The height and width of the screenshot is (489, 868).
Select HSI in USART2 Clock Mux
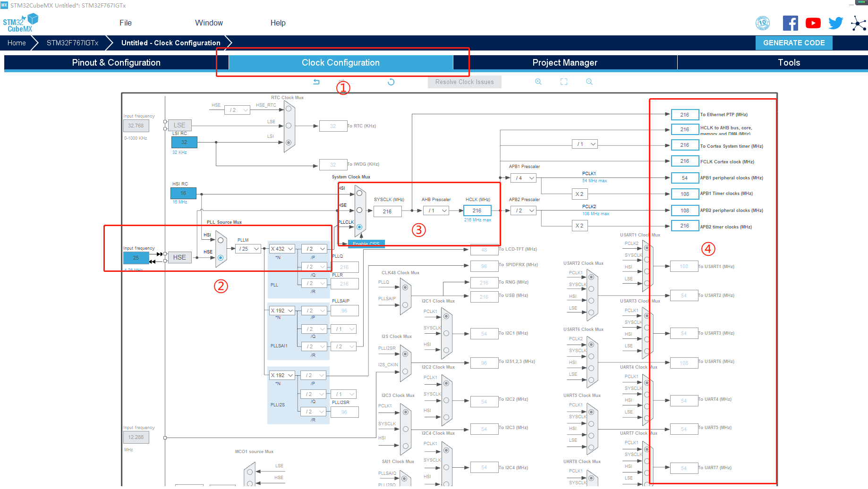coord(591,301)
